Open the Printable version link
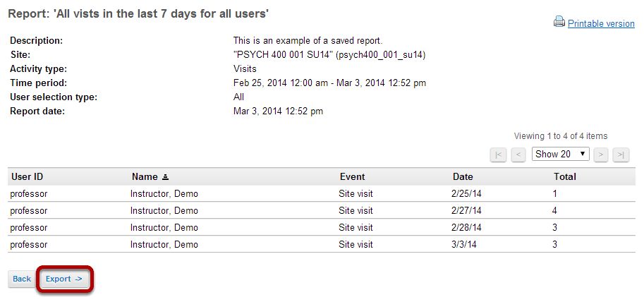 point(601,24)
